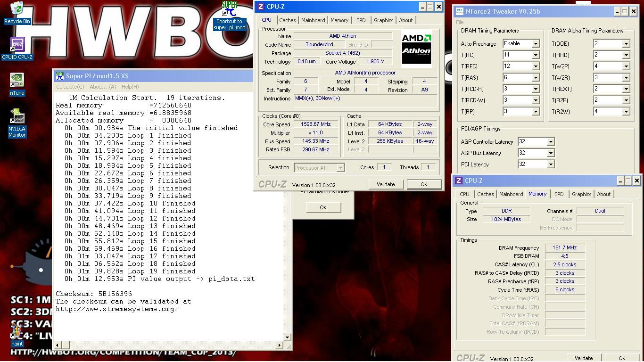Click Super PI vertical scrollbar down arrow
Image resolution: width=644 pixels, height=362 pixels.
click(x=288, y=337)
